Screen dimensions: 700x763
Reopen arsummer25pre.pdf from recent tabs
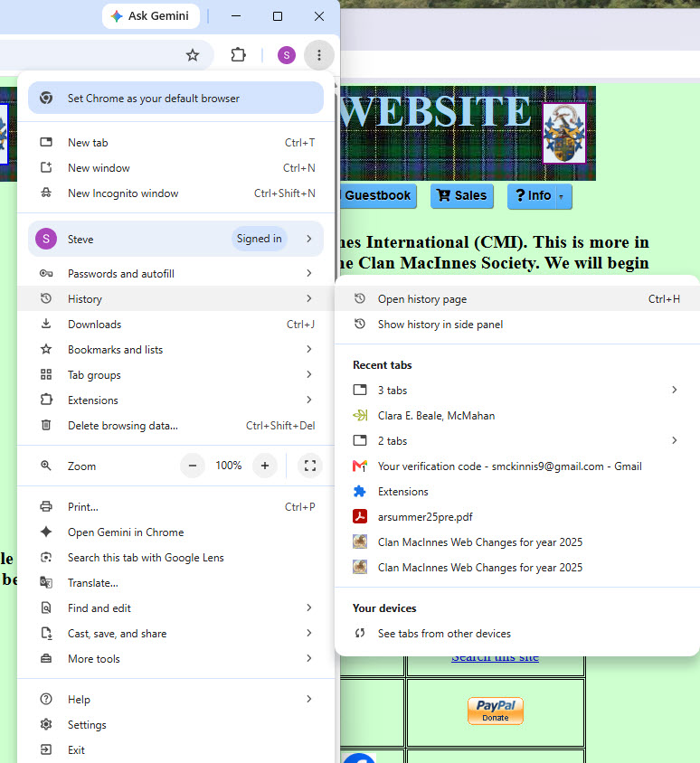click(x=517, y=517)
